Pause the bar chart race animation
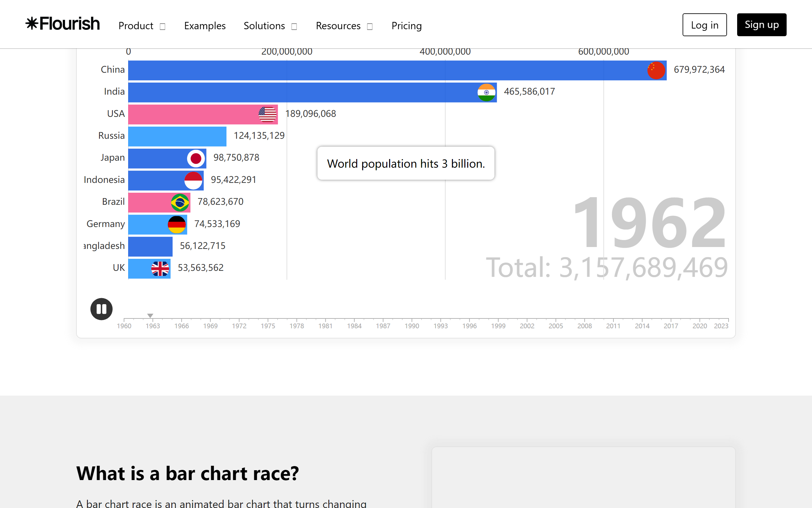 [x=101, y=309]
